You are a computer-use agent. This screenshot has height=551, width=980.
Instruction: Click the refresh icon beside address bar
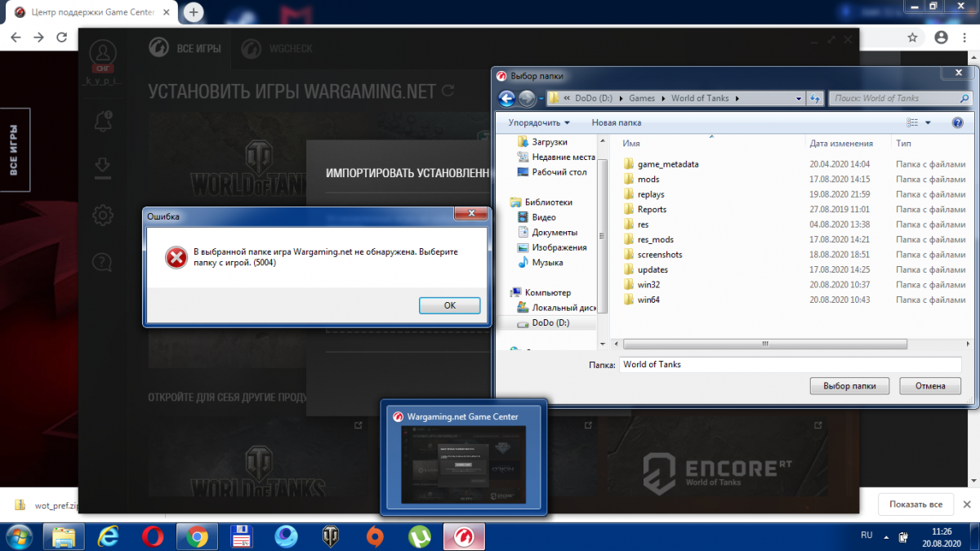point(814,99)
